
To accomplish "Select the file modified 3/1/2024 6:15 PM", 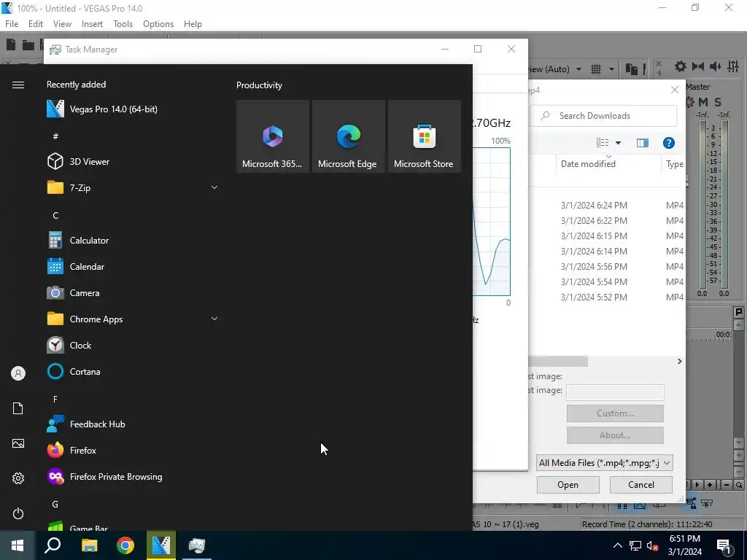I will pyautogui.click(x=607, y=236).
